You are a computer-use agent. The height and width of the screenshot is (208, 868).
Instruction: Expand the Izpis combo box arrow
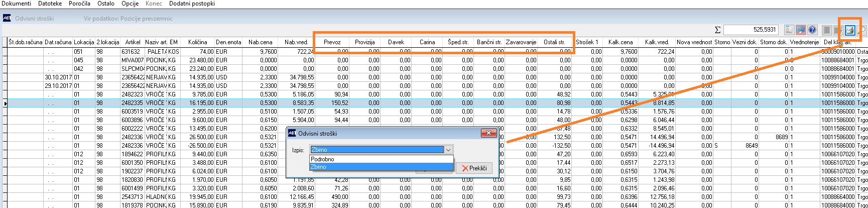448,150
